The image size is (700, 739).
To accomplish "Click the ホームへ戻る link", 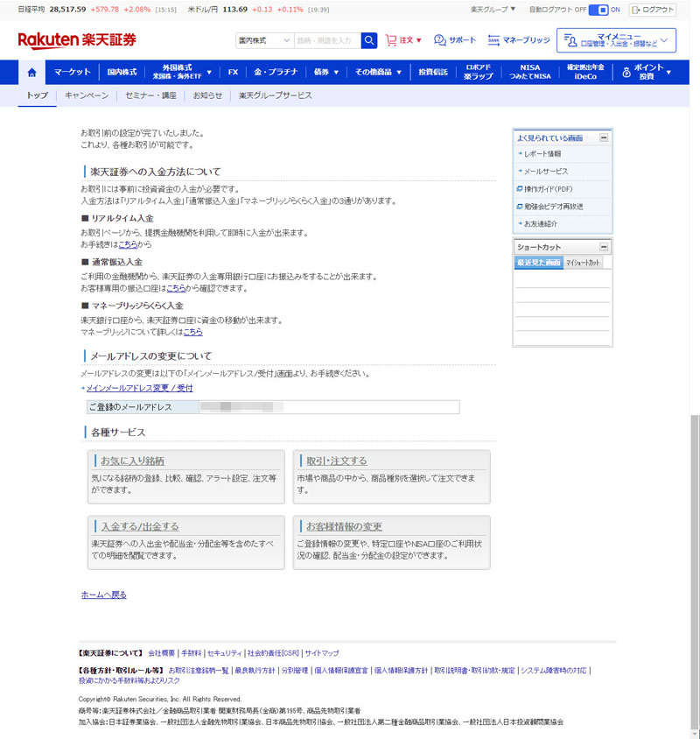I will tap(103, 595).
